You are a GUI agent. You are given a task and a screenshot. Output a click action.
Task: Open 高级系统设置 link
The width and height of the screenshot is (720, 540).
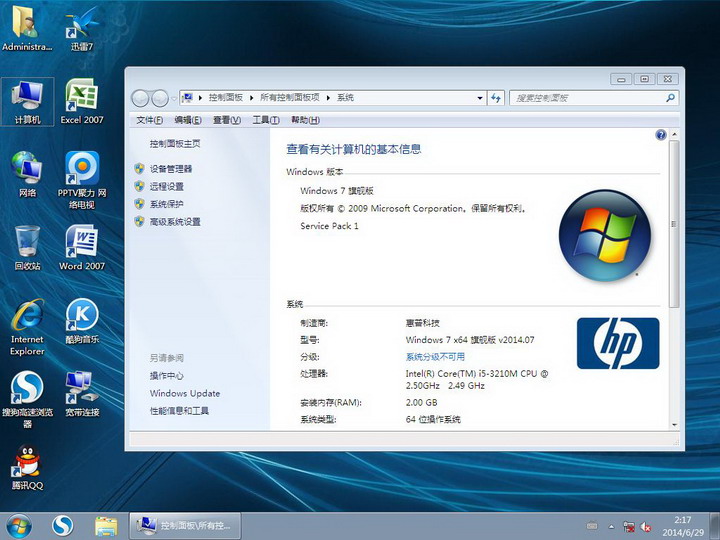[x=175, y=222]
